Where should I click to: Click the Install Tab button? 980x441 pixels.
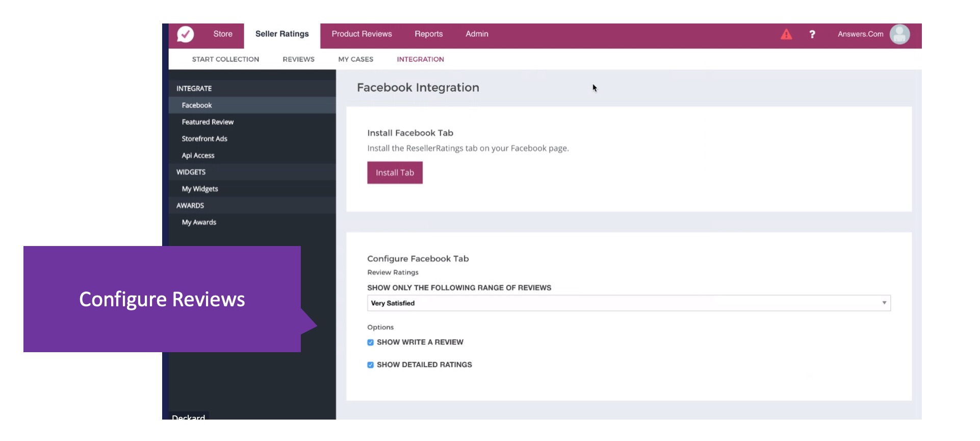395,173
